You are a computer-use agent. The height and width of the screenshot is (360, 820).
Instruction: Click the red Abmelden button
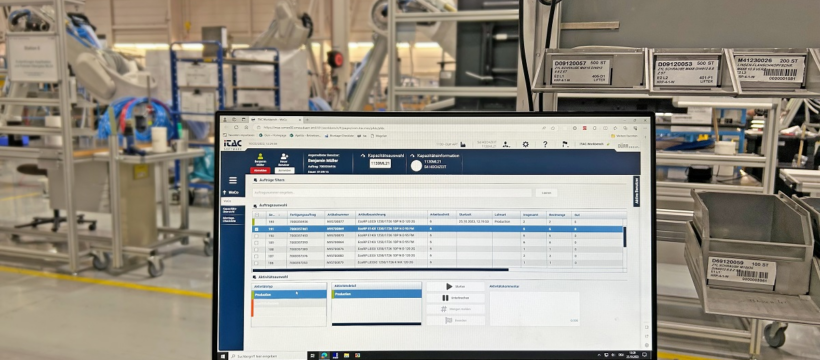[x=260, y=171]
